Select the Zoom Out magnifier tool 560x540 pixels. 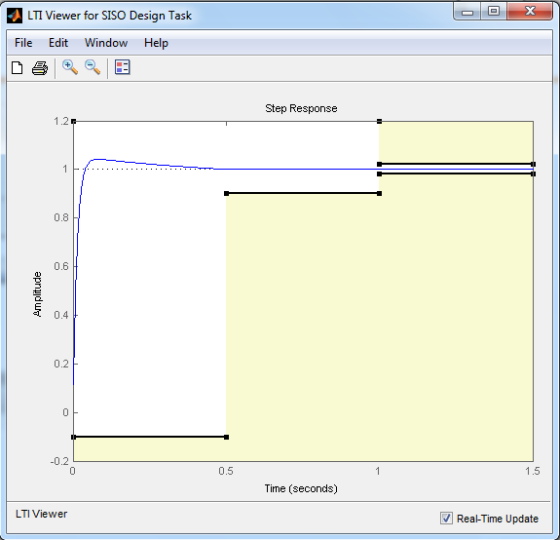pyautogui.click(x=92, y=67)
